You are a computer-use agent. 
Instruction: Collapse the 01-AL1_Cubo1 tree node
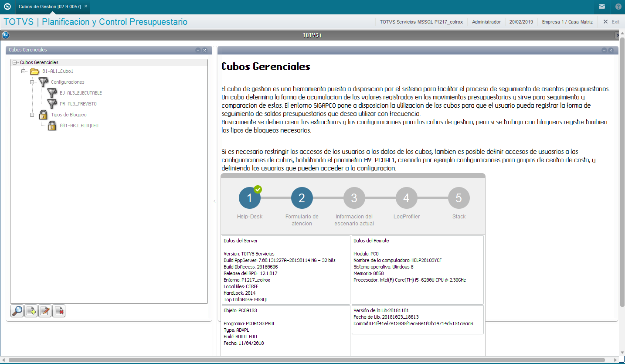pyautogui.click(x=24, y=71)
